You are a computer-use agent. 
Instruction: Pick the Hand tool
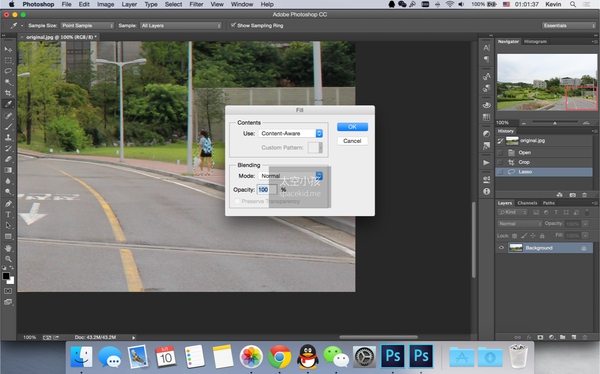pos(8,248)
